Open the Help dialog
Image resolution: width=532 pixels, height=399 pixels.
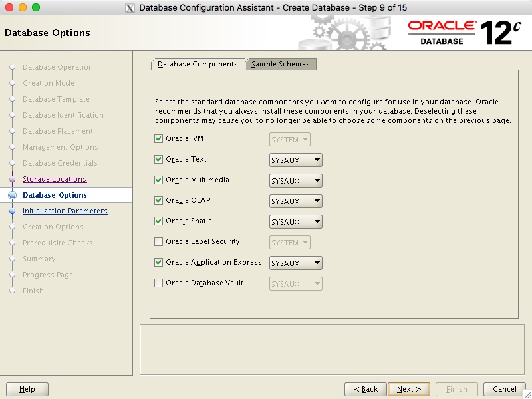pyautogui.click(x=27, y=389)
